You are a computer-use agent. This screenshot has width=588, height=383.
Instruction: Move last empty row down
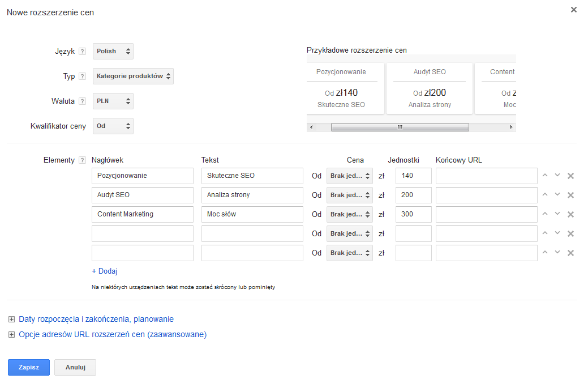557,252
